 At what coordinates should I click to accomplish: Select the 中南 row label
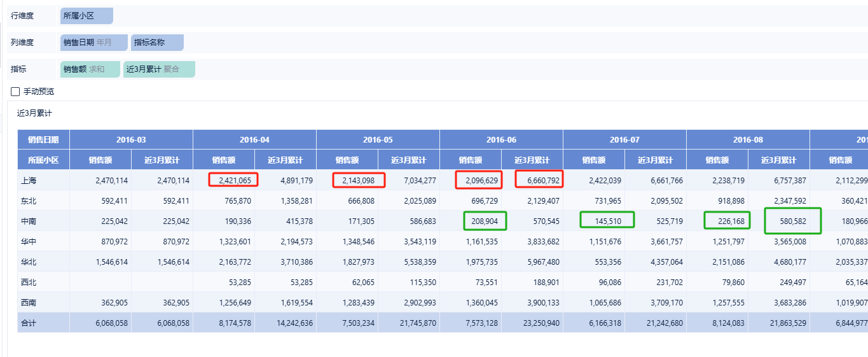[x=28, y=221]
